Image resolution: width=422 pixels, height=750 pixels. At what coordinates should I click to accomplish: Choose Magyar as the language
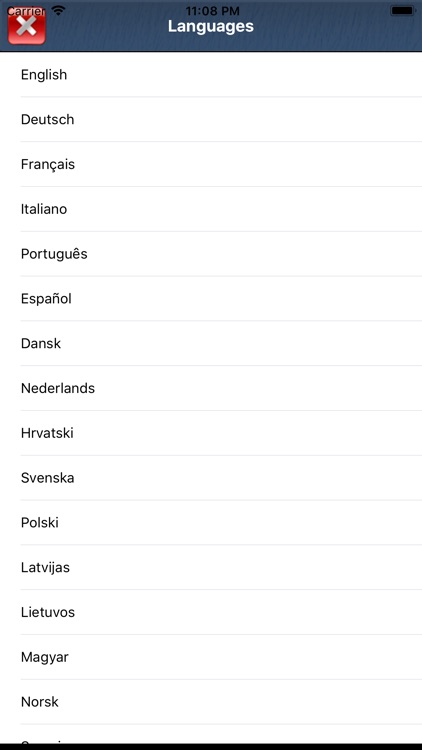(211, 657)
